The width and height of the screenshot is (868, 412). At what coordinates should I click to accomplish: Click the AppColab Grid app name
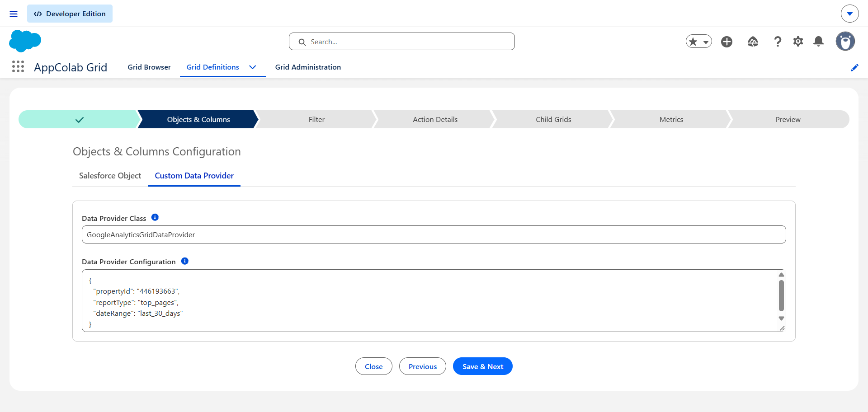tap(71, 67)
